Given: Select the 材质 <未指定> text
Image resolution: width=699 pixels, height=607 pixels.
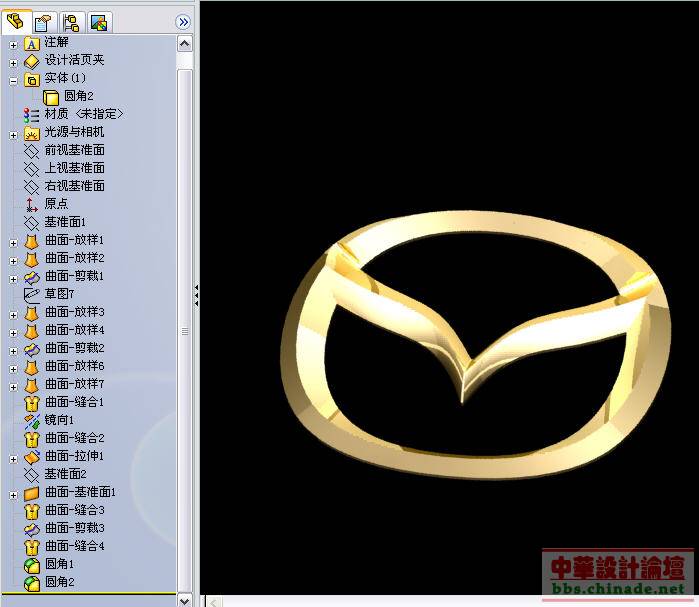Looking at the screenshot, I should tap(83, 114).
